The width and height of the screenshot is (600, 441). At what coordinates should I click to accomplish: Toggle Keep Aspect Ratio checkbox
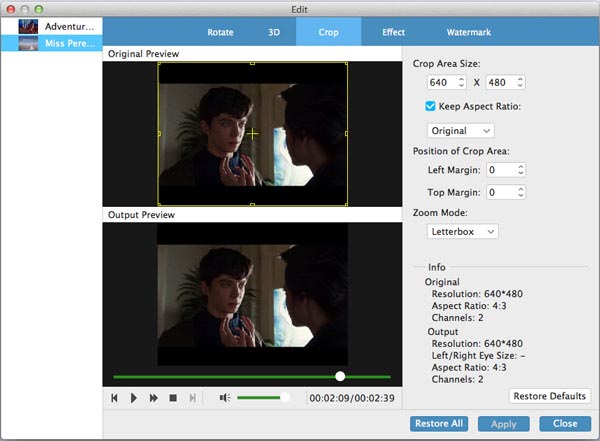[x=430, y=106]
